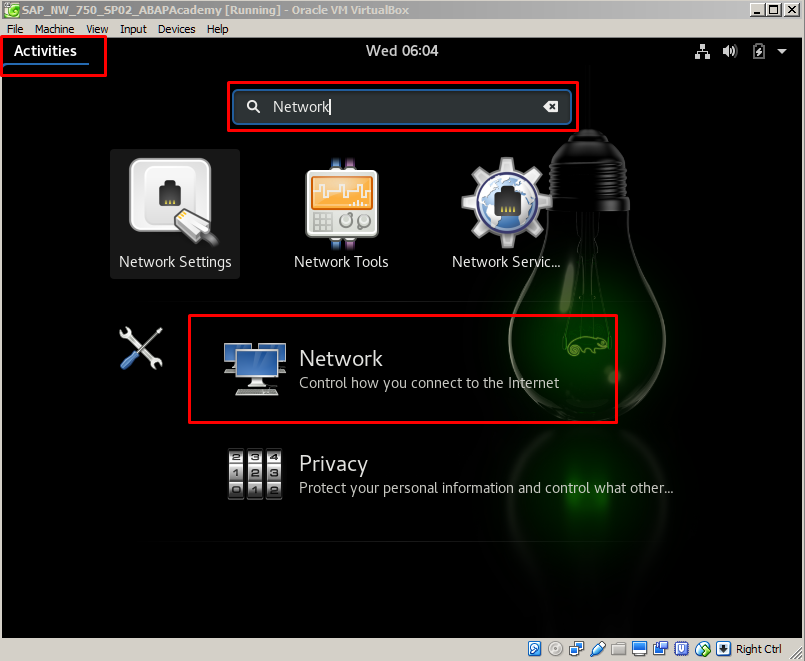Image resolution: width=805 pixels, height=661 pixels.
Task: Open the Network Services application
Action: click(506, 213)
